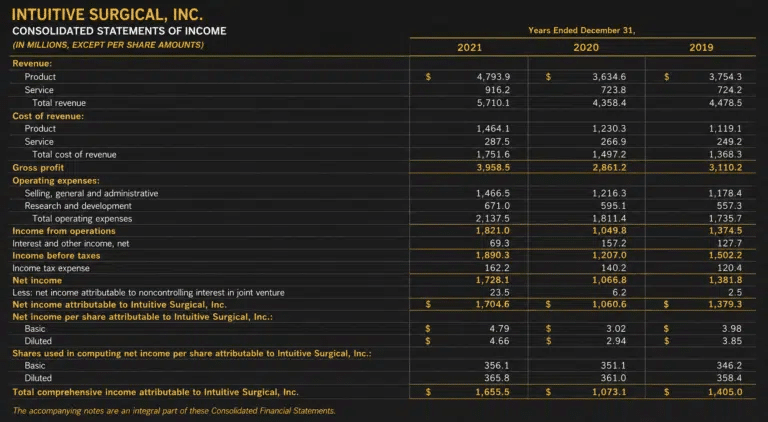
Task: Select service revenue value 916.2
Action: click(497, 90)
